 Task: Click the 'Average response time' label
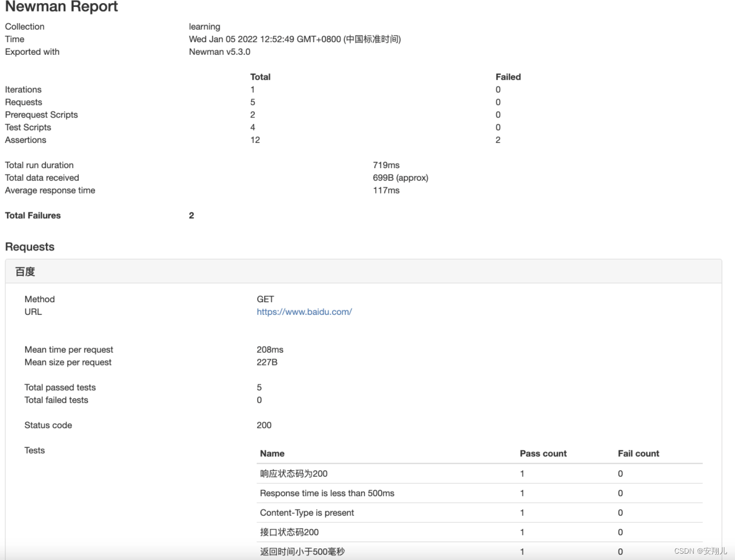(50, 190)
